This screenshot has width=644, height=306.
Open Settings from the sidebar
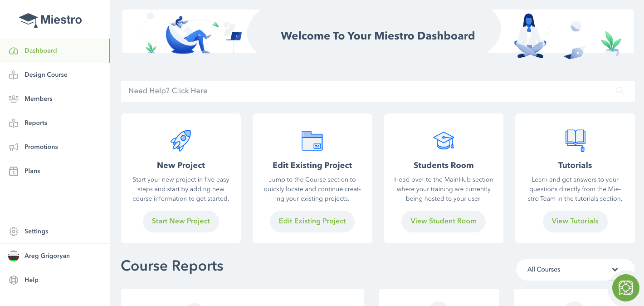[x=54, y=232]
